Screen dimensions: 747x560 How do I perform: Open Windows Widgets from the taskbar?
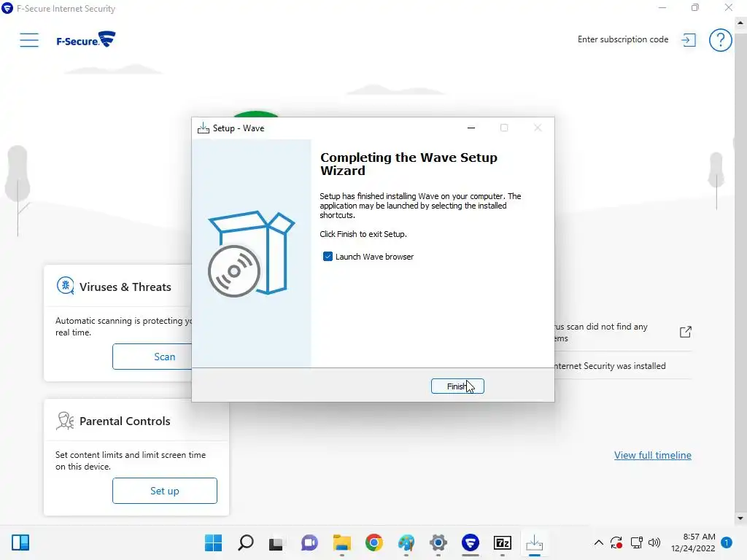click(x=20, y=542)
